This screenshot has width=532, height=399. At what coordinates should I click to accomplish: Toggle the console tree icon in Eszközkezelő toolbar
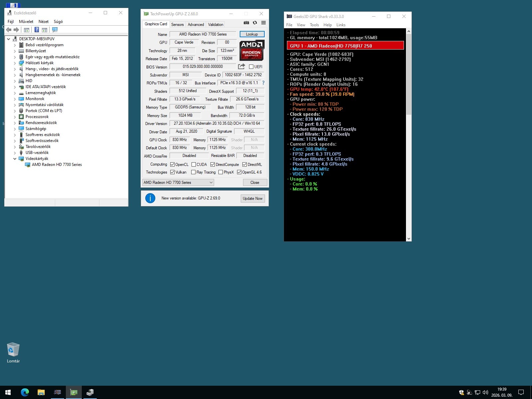(x=27, y=30)
